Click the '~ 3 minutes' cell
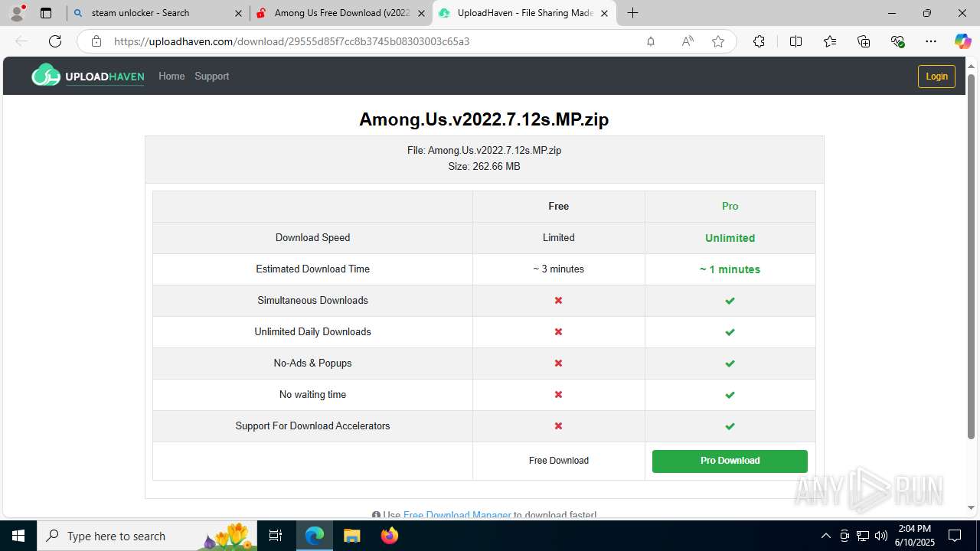 click(x=559, y=269)
